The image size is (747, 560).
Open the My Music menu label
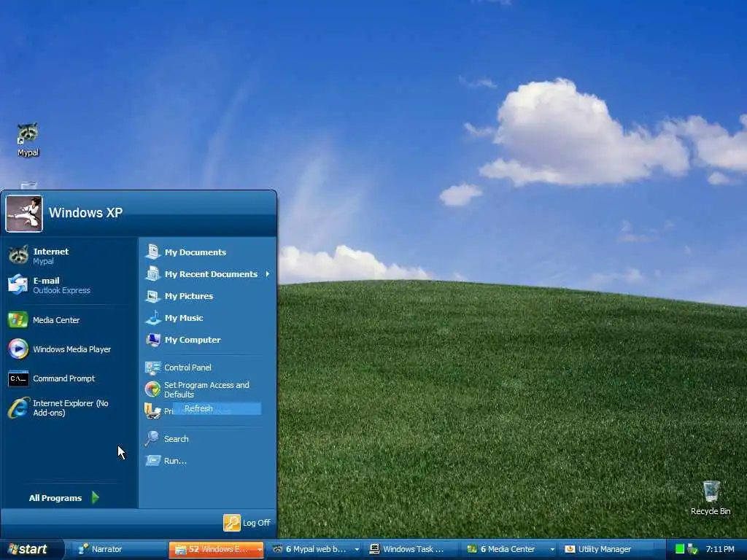point(184,318)
